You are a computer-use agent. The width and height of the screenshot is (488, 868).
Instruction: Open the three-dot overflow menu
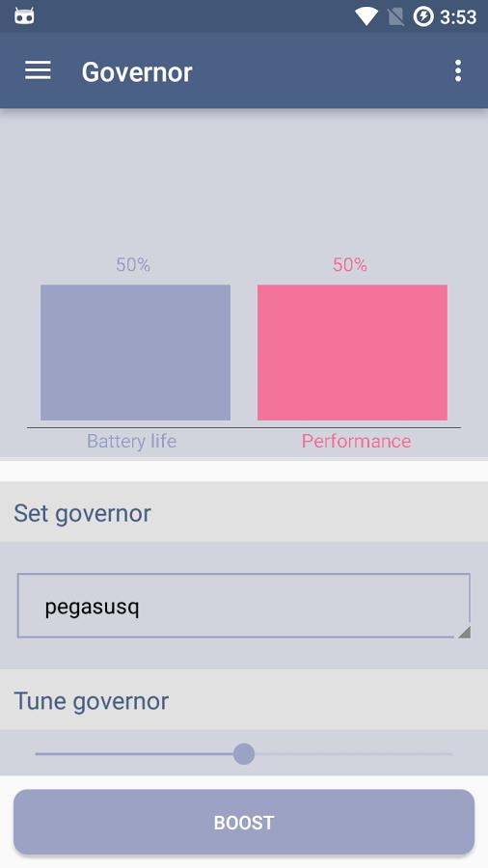tap(457, 70)
